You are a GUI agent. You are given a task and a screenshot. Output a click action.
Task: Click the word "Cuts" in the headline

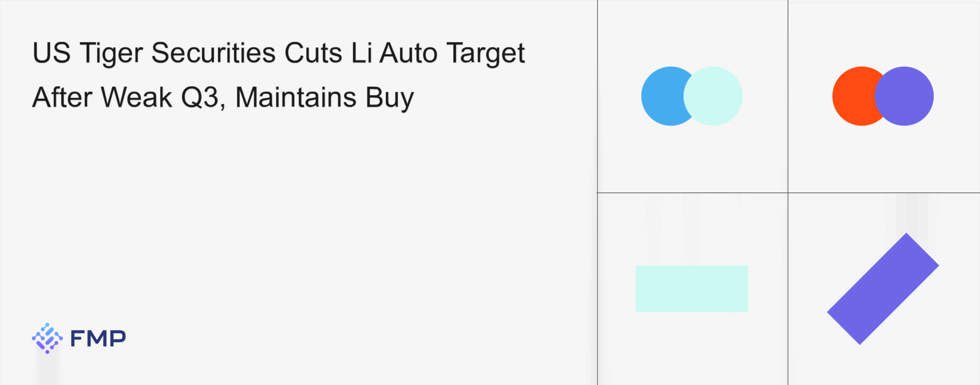(x=313, y=53)
